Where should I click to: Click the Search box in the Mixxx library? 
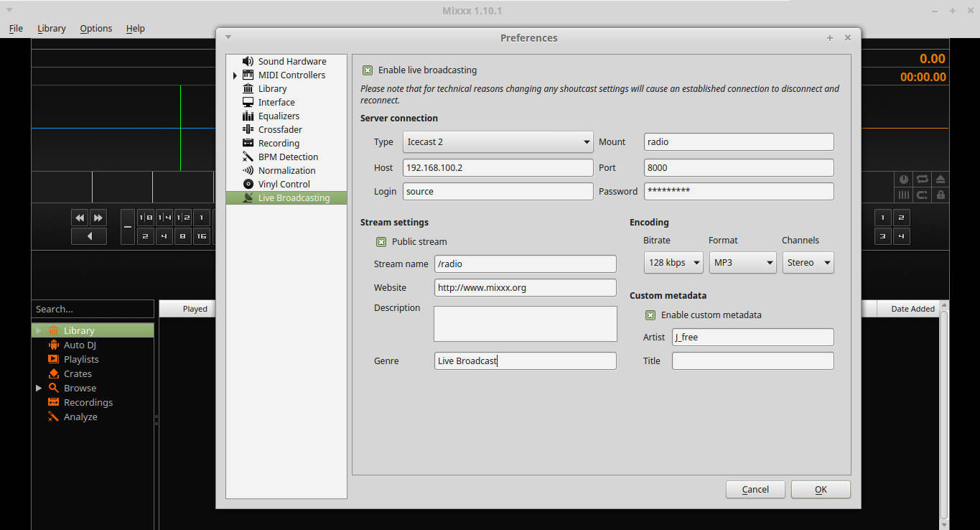point(93,309)
